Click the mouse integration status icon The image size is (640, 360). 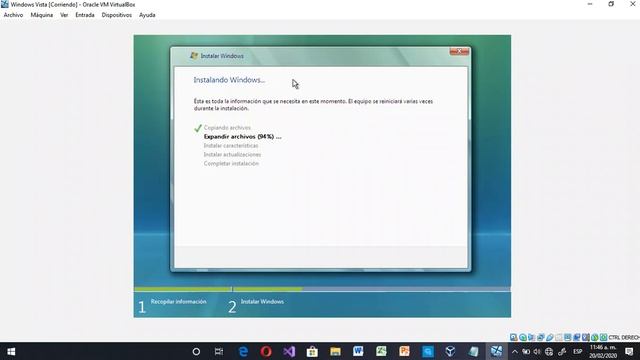coord(595,337)
